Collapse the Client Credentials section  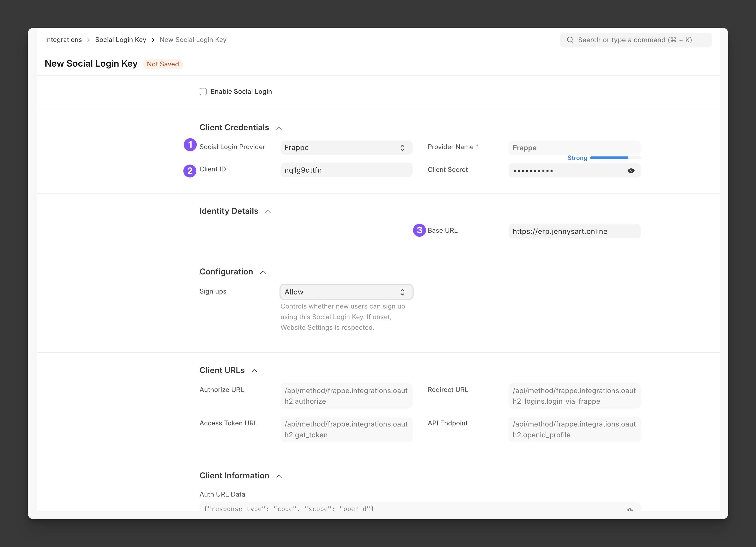[x=279, y=128]
